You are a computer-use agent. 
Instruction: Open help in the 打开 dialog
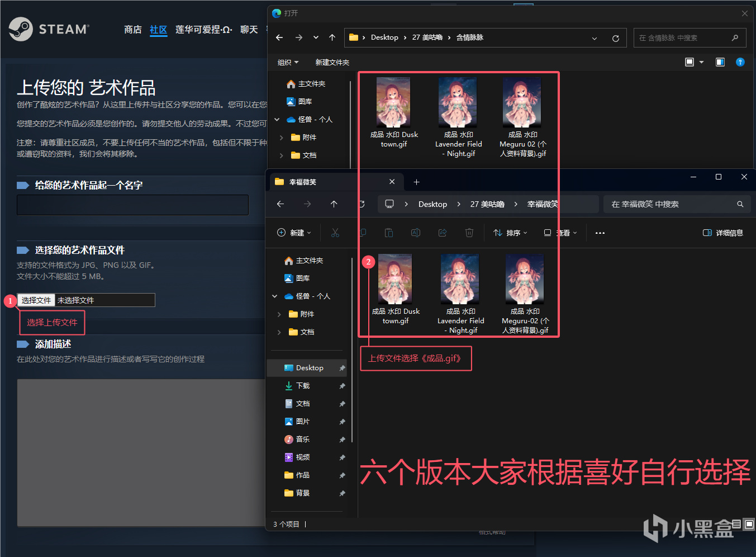740,62
